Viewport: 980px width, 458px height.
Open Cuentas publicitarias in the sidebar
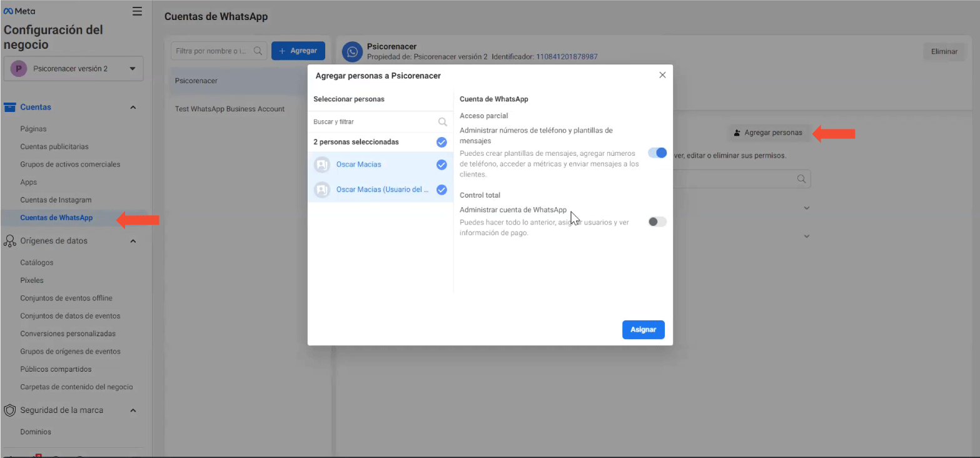coord(54,146)
